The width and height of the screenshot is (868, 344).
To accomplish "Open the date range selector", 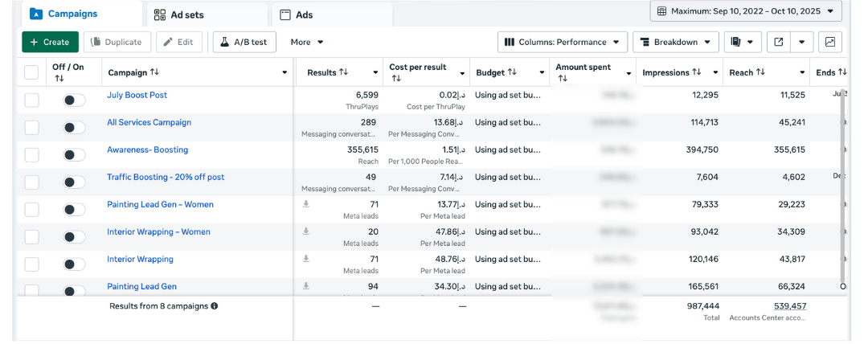I will pos(745,11).
